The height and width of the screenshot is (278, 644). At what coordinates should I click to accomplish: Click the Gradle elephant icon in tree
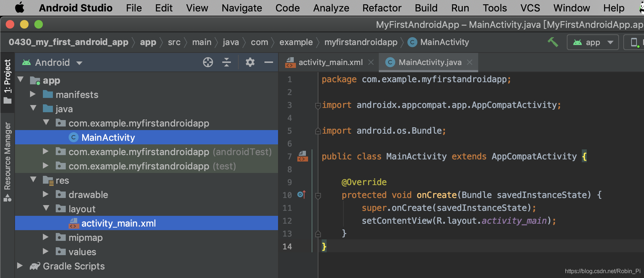pyautogui.click(x=35, y=266)
